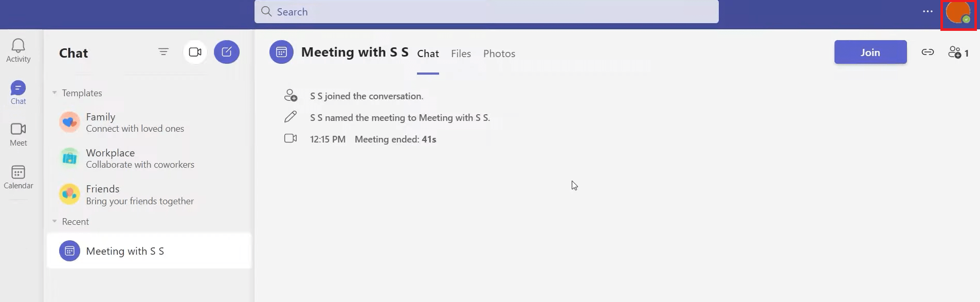Start a new chat with compose icon
The image size is (980, 302).
click(227, 52)
